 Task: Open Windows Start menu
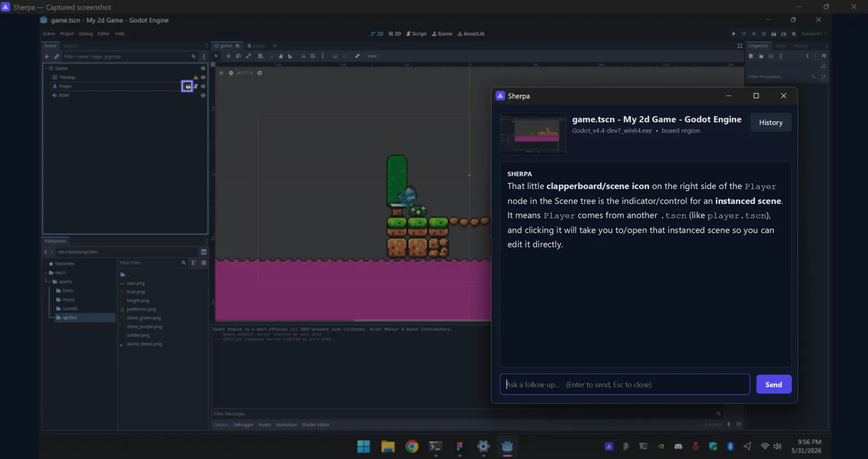click(363, 447)
